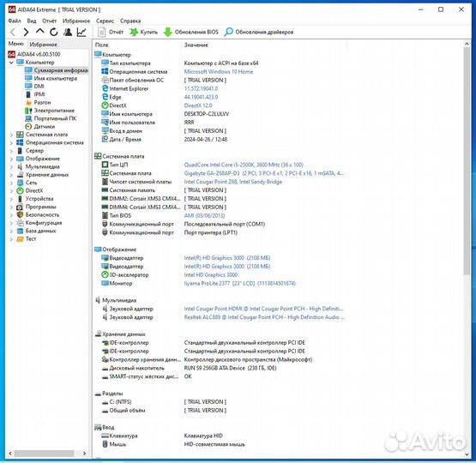
Task: Expand the Отображение tree node
Action: pos(11,159)
